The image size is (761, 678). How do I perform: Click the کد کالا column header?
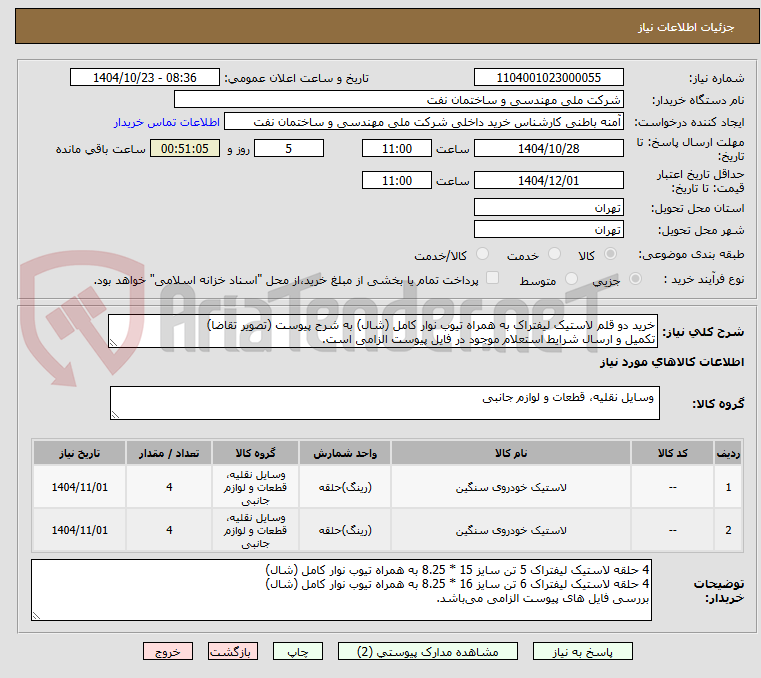click(672, 453)
